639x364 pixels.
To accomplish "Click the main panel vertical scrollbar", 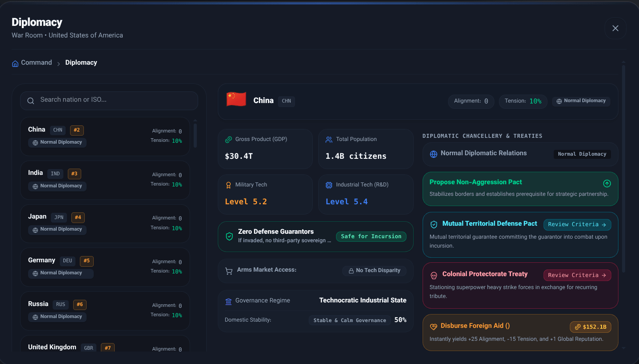I will coord(623,169).
